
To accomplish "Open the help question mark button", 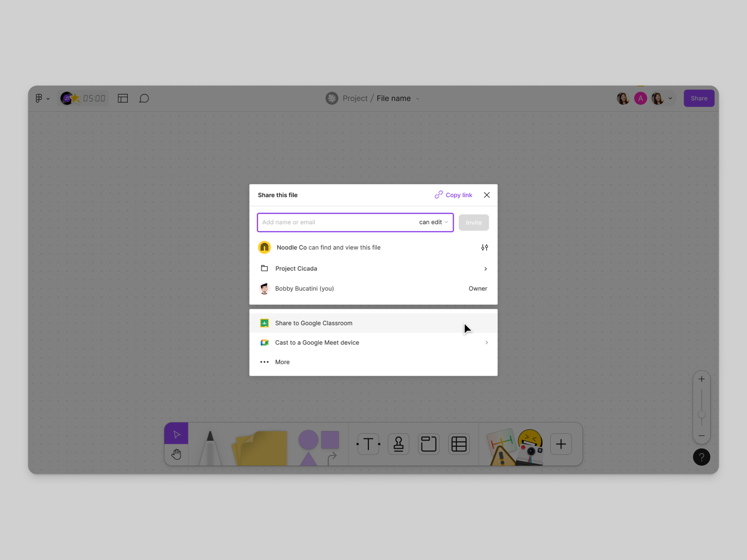I will [x=701, y=457].
